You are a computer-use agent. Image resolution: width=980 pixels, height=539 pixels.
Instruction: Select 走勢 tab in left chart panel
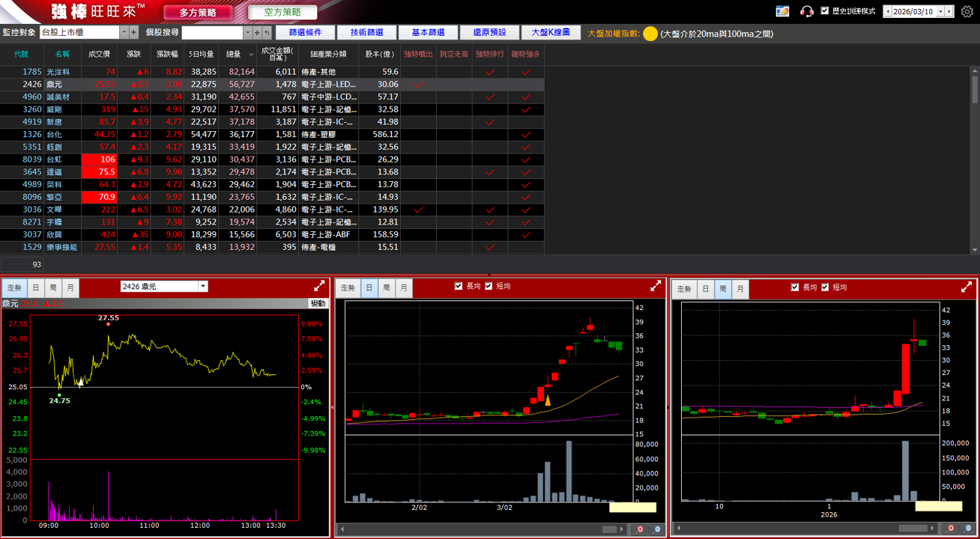tap(14, 287)
